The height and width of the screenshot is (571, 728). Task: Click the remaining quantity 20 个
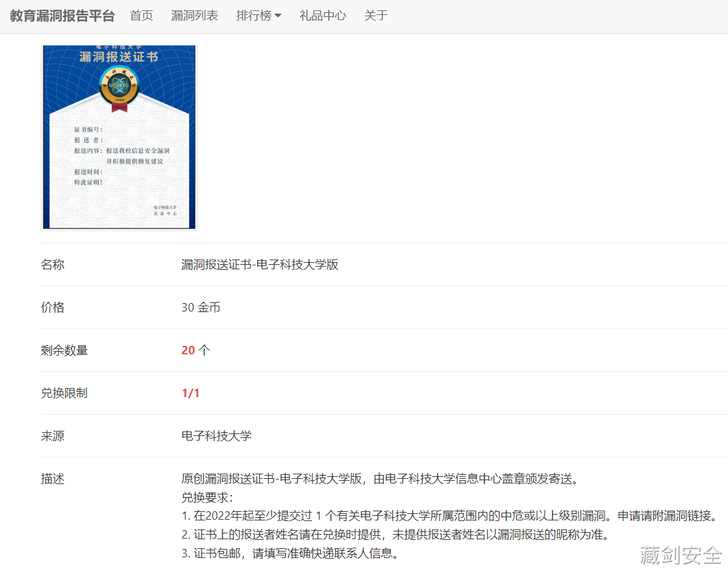tap(195, 350)
